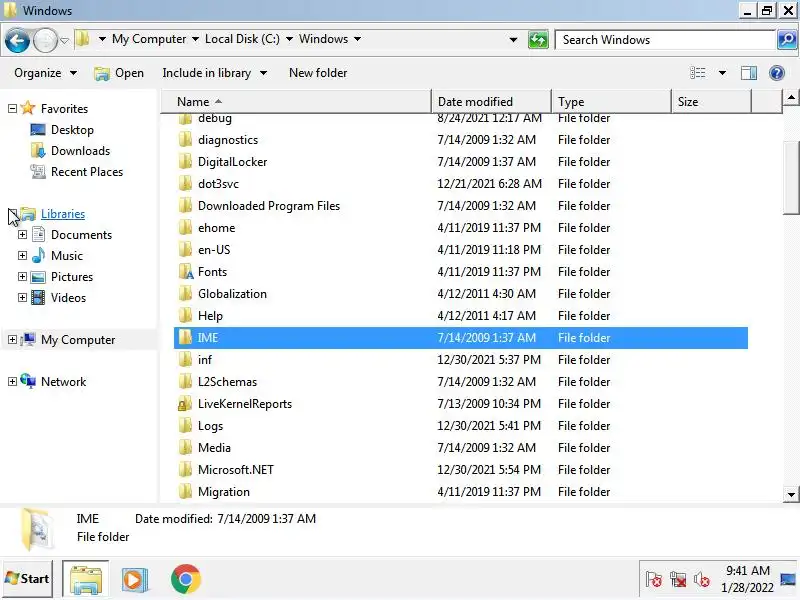Select Downloads in Favorites
Screen dimensions: 800x600
tap(80, 151)
